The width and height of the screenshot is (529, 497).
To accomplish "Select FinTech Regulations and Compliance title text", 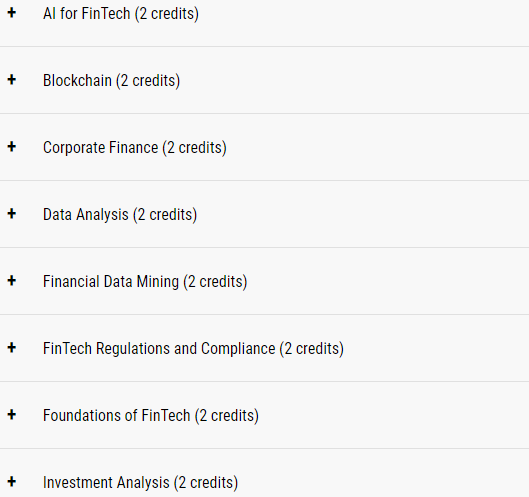I will click(x=193, y=349).
